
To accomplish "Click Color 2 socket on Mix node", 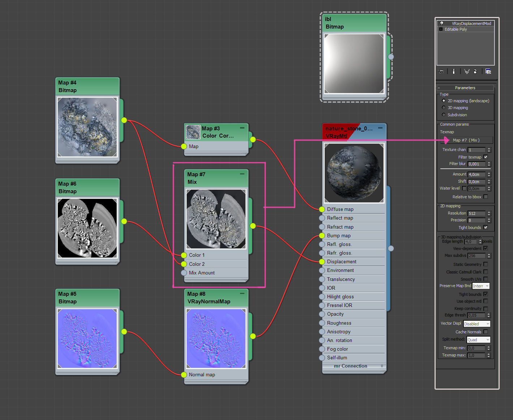I will tap(184, 264).
